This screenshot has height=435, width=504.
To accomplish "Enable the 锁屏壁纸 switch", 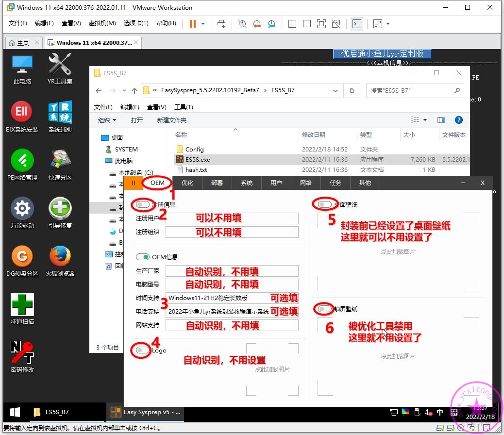I will (x=324, y=309).
